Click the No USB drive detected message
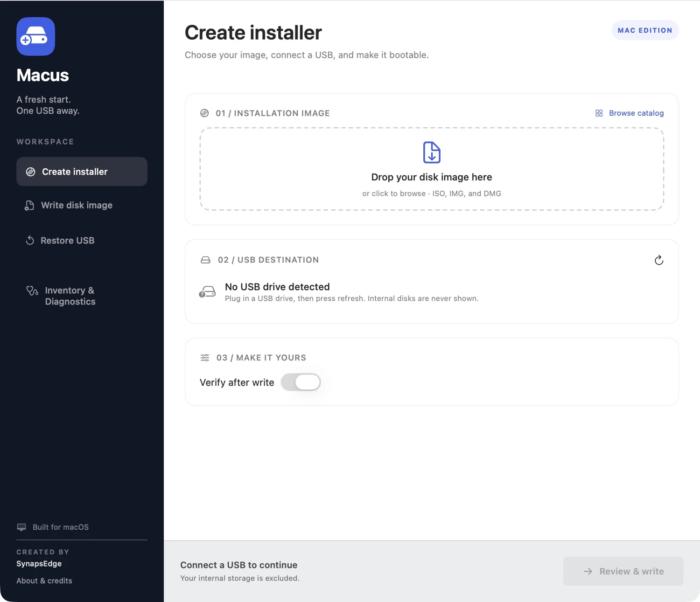This screenshot has height=602, width=700. coord(277,287)
